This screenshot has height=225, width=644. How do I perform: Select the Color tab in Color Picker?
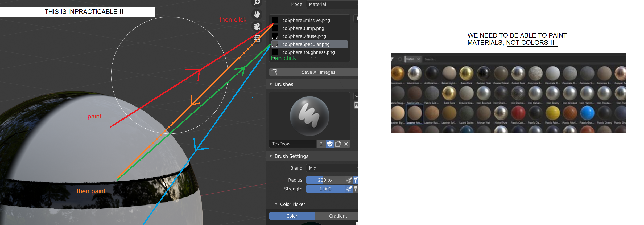292,216
